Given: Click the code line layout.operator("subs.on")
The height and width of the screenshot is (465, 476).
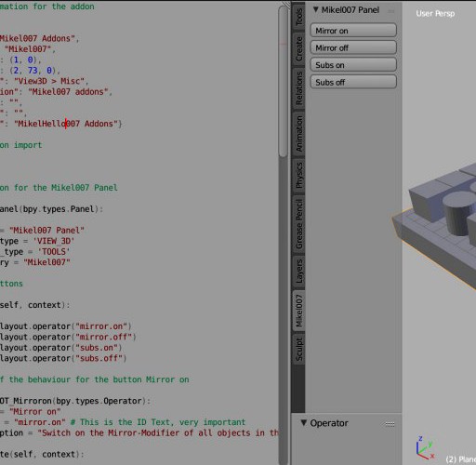Looking at the screenshot, I should click(x=61, y=348).
